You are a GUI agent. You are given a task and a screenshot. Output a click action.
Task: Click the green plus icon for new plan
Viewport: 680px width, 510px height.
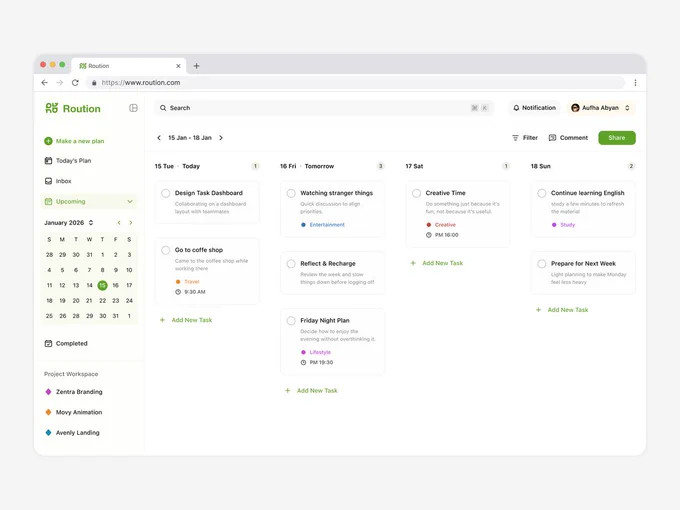[48, 141]
